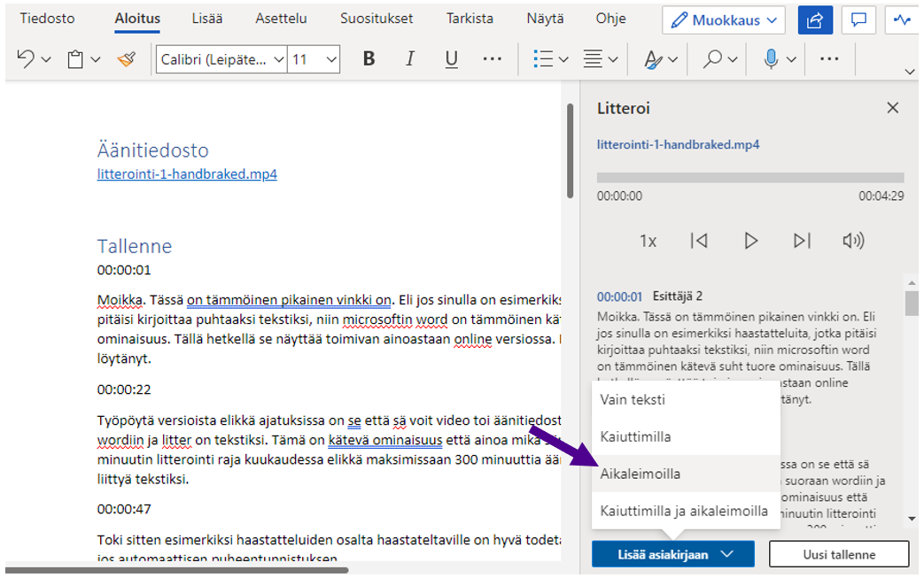This screenshot has width=924, height=578.
Task: Switch to the Asettelu tab
Action: 282,19
